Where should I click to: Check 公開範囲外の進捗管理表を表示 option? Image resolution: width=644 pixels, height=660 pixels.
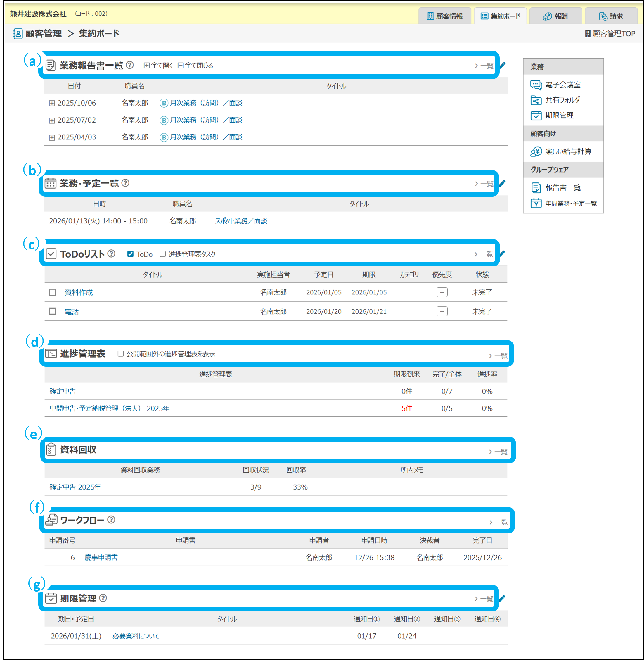(x=121, y=354)
